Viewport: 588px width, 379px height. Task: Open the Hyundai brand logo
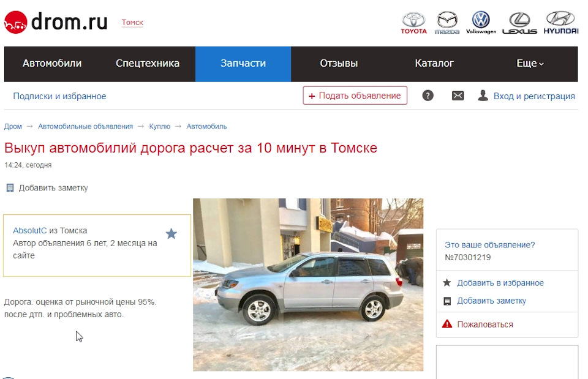coord(561,23)
